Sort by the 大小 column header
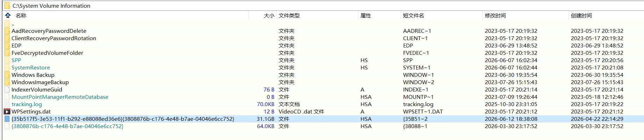This screenshot has width=644, height=140. click(269, 15)
